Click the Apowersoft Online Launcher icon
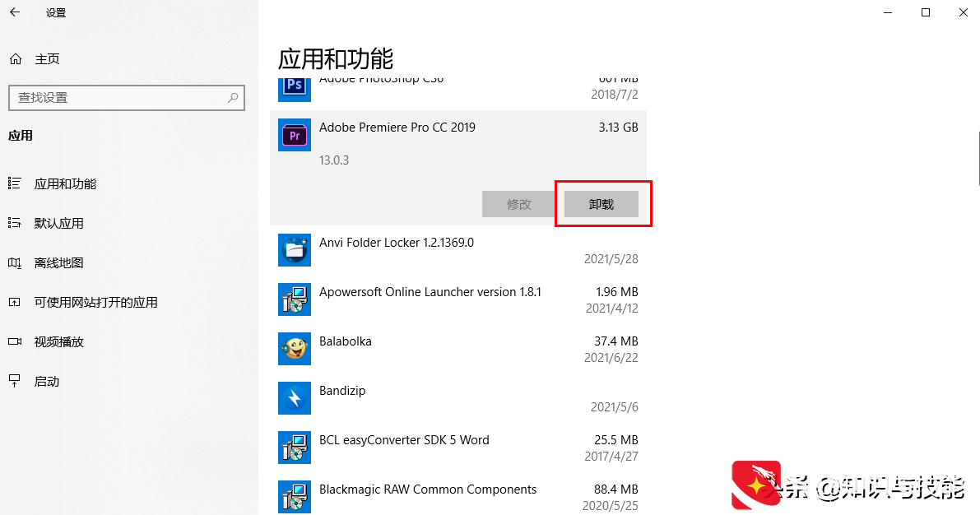Image resolution: width=980 pixels, height=515 pixels. click(295, 299)
